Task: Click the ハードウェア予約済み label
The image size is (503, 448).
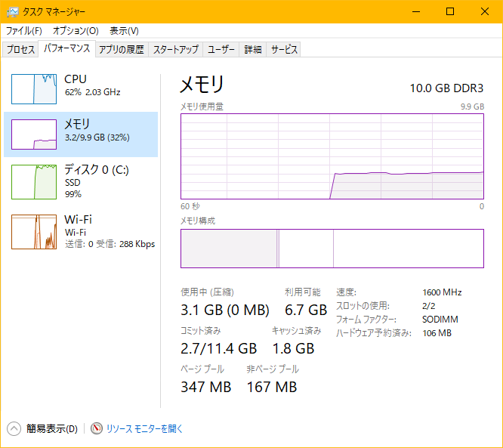Action: (x=373, y=333)
